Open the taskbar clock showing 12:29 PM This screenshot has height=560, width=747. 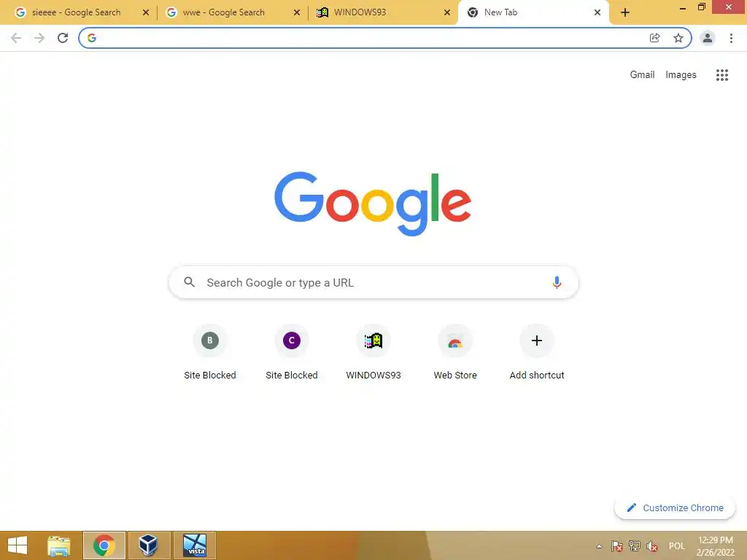point(716,546)
